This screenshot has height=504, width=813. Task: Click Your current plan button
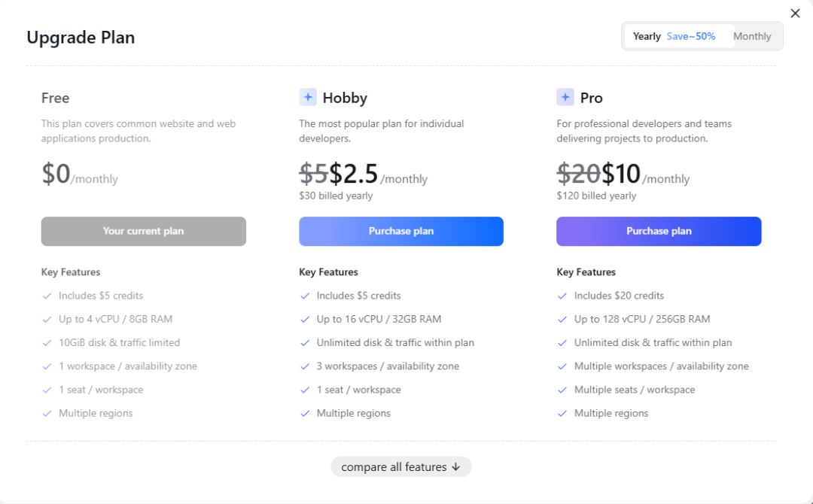(x=143, y=232)
